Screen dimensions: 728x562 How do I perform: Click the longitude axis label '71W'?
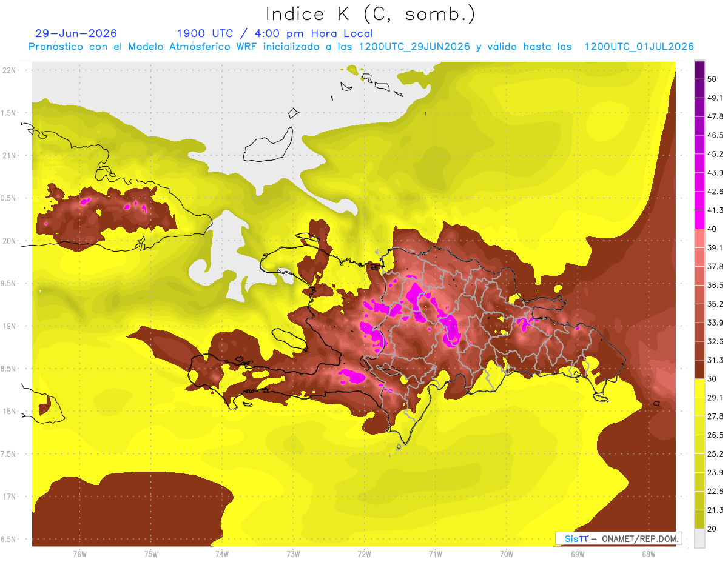tap(435, 554)
